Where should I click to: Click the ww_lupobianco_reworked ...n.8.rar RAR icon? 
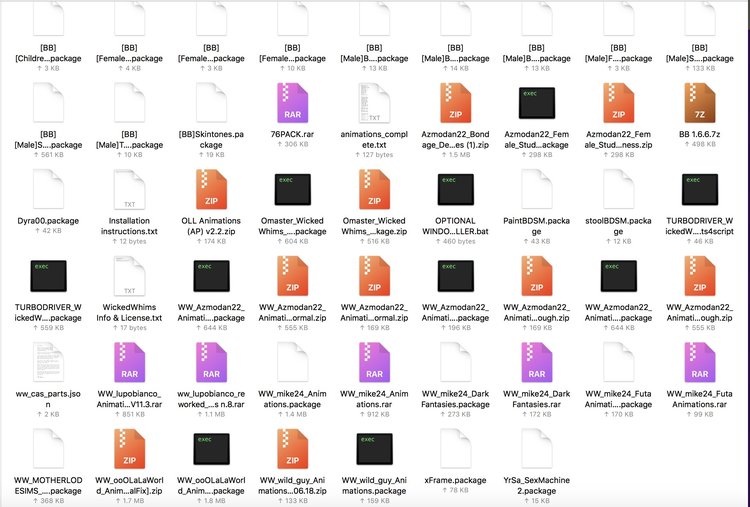pyautogui.click(x=211, y=363)
